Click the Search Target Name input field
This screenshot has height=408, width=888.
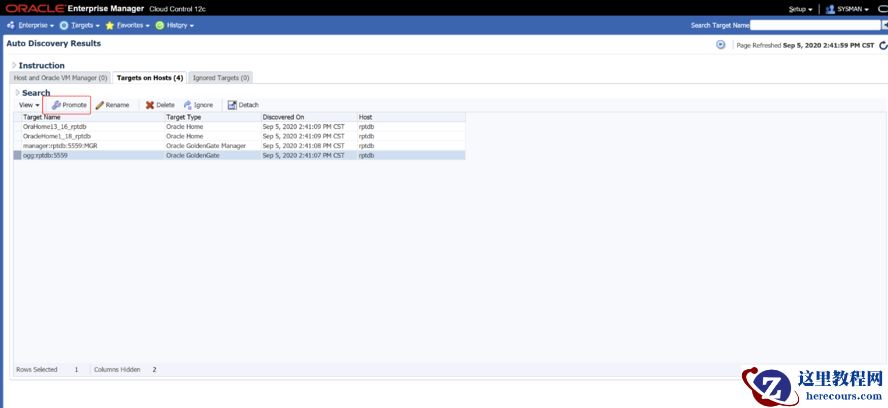pos(815,26)
